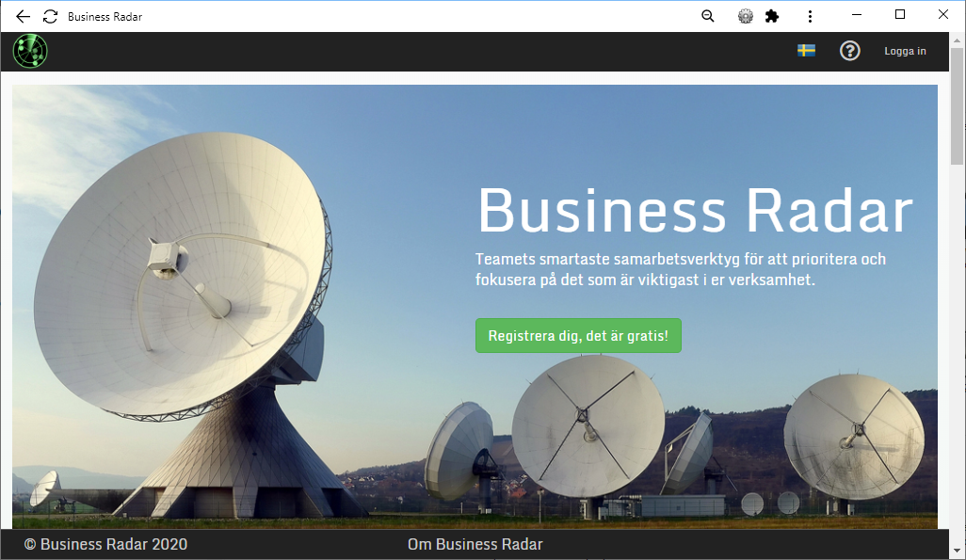Change language via the Swedish flag

[806, 51]
